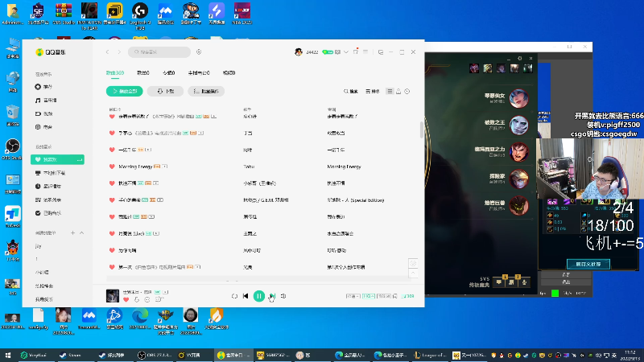Open 已购音乐 purchased music in sidebar
Screen dimensions: 644x362
pos(48,213)
